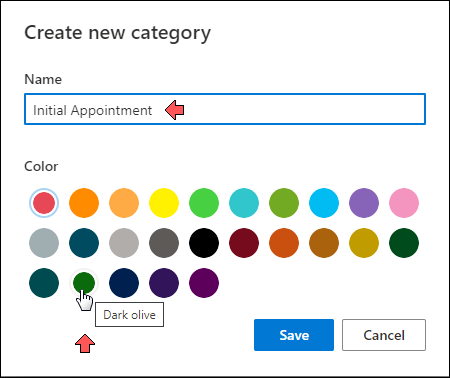Select the pink color swatch

404,203
